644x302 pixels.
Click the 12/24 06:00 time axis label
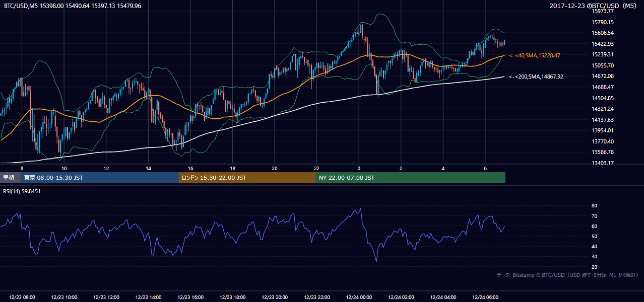[486, 297]
